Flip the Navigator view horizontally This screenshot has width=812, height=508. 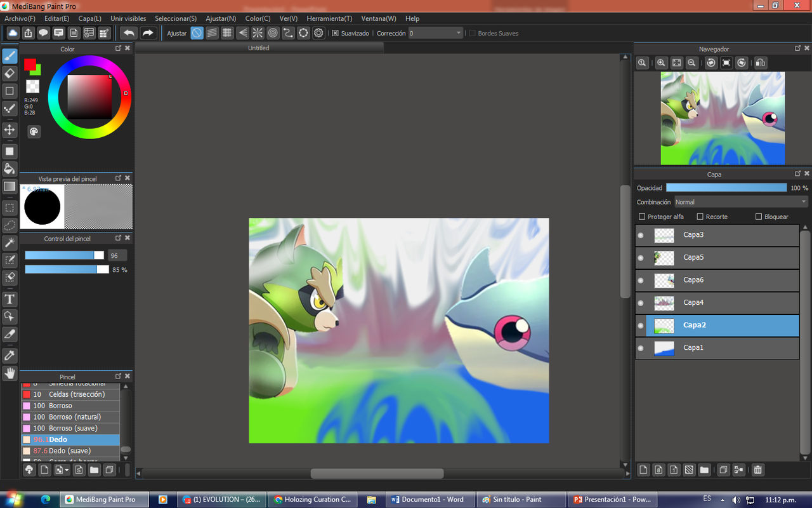click(x=761, y=63)
